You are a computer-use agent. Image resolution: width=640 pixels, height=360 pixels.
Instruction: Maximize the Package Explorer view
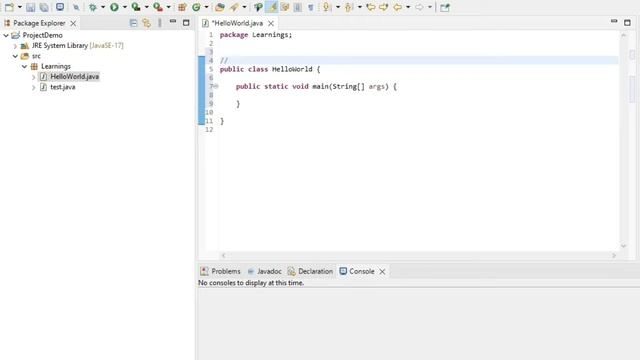point(186,23)
